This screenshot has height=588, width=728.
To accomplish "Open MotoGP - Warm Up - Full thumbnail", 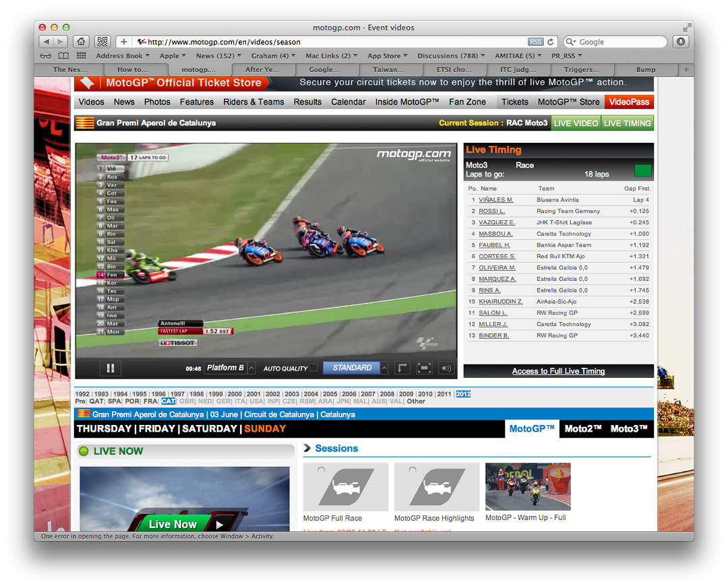I will click(528, 487).
